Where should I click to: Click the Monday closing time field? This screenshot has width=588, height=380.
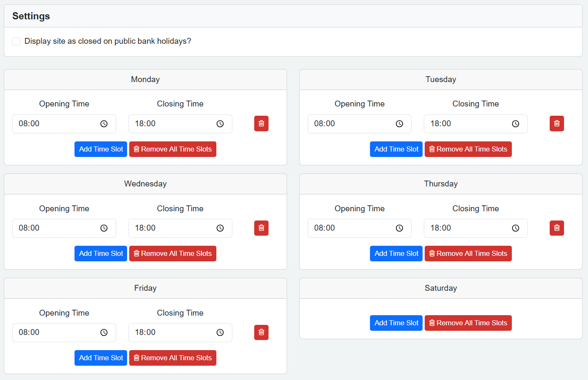click(x=173, y=124)
